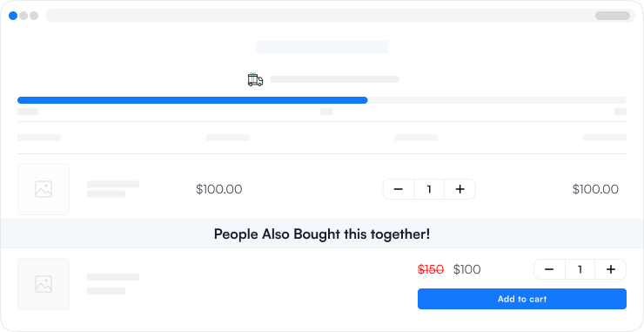Click the crossed-out $150 price
The height and width of the screenshot is (332, 644).
click(x=431, y=269)
